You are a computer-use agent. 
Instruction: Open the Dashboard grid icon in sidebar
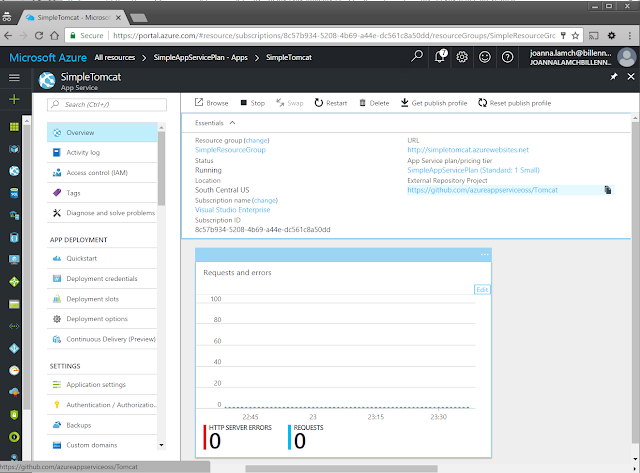14,127
